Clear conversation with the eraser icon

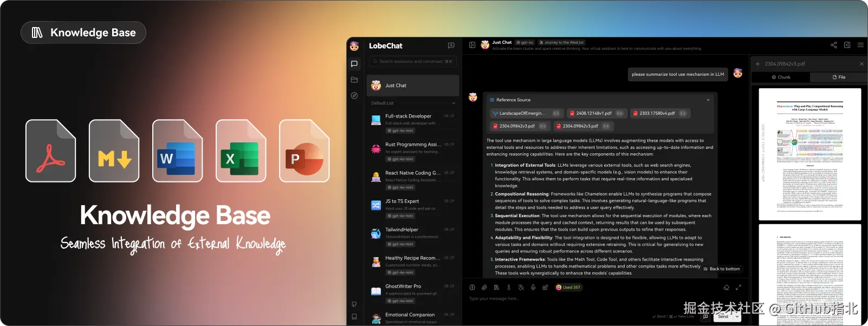tap(726, 288)
